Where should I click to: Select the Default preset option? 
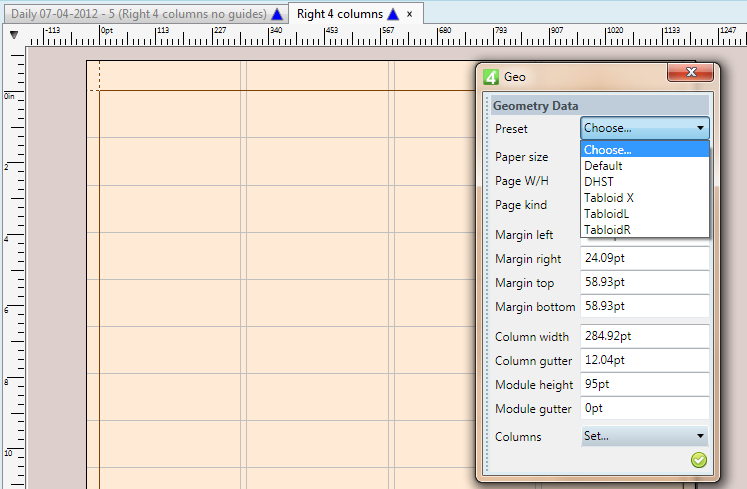[645, 166]
